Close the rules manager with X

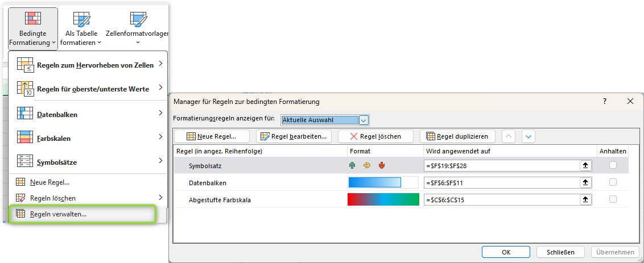point(630,101)
